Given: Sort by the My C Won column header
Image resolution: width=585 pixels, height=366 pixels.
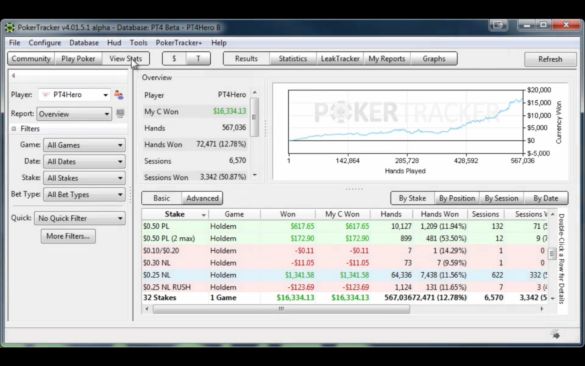Looking at the screenshot, I should (x=342, y=214).
